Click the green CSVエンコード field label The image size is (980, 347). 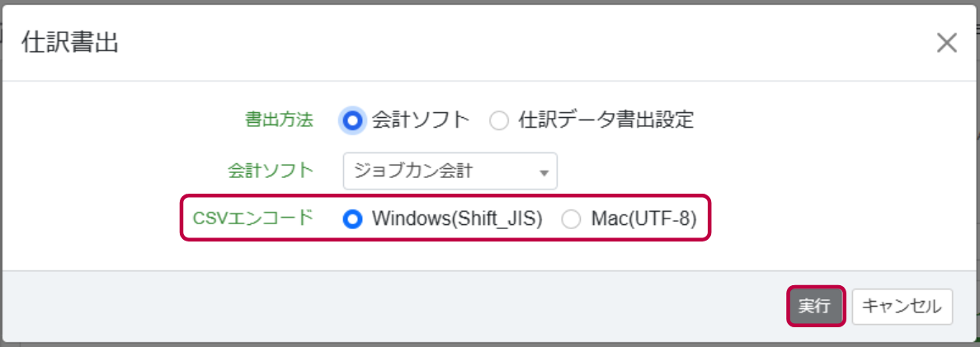[252, 218]
